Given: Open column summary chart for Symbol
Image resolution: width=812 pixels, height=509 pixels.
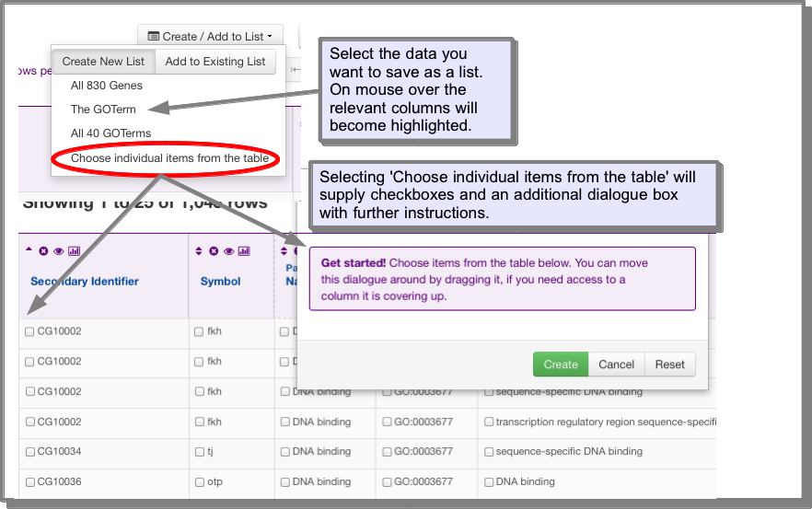Looking at the screenshot, I should pos(244,251).
